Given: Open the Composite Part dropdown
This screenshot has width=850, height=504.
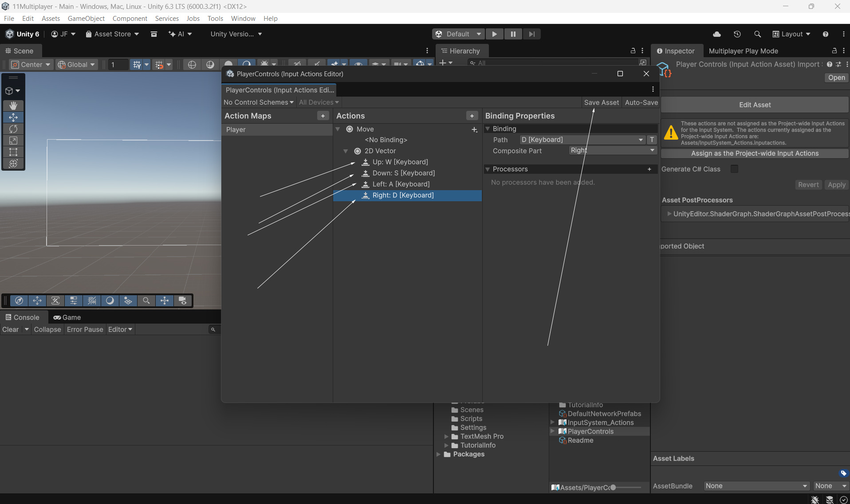Looking at the screenshot, I should coord(612,151).
